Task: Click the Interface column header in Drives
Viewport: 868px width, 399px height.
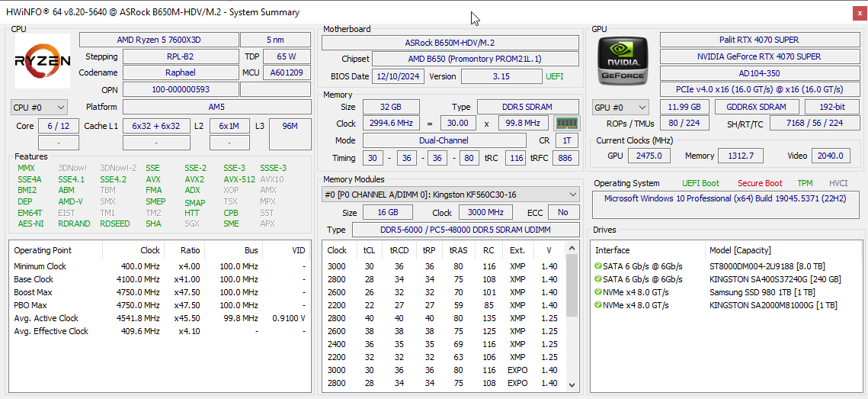Action: [x=613, y=250]
